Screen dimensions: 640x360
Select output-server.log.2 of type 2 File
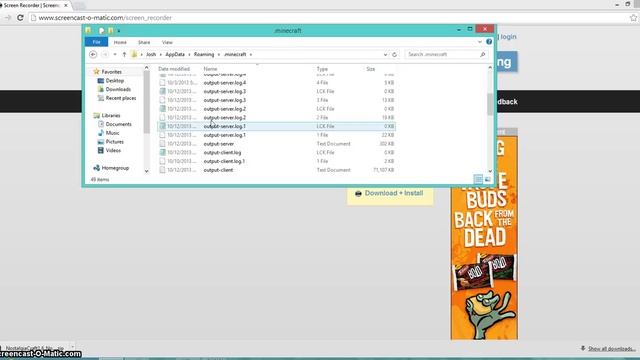(276, 118)
